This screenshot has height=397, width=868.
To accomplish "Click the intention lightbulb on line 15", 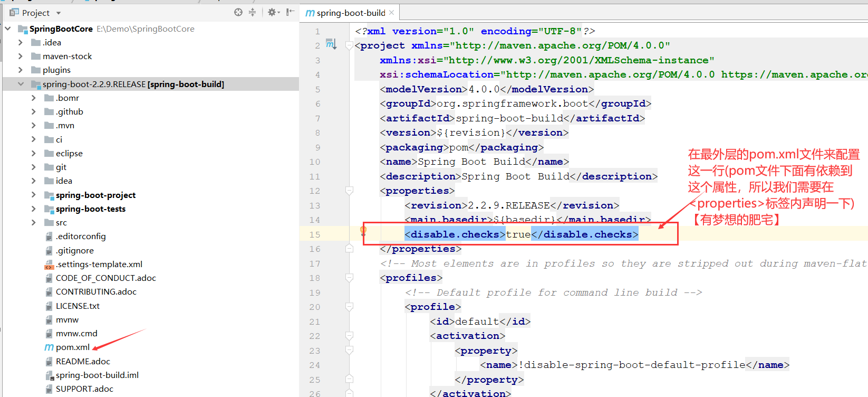I will pyautogui.click(x=363, y=230).
